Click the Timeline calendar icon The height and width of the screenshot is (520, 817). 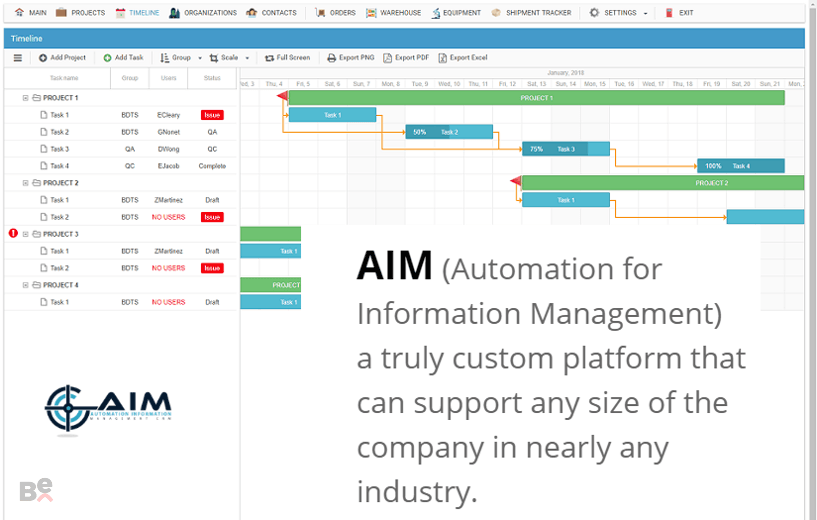(120, 13)
